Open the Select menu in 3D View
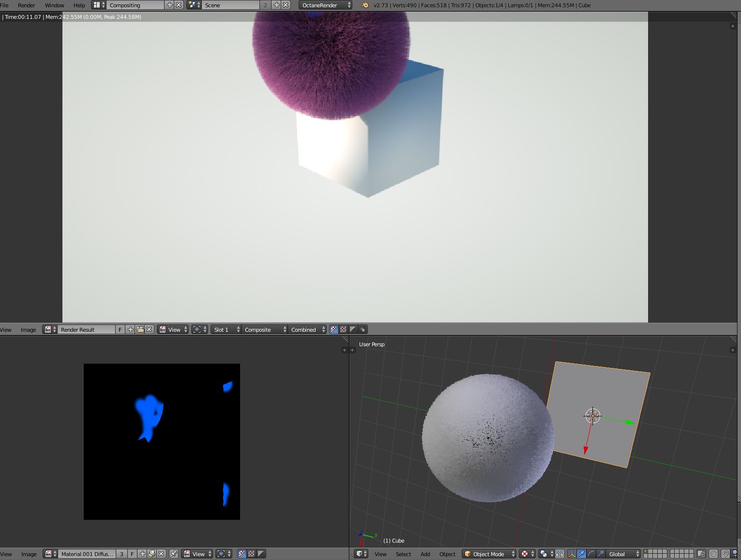The image size is (741, 560). (x=403, y=554)
